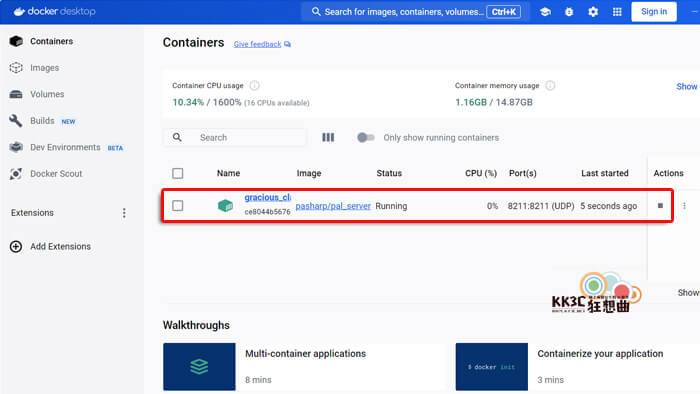This screenshot has height=394, width=700.
Task: Open the Learning center graduation cap icon
Action: coord(545,12)
